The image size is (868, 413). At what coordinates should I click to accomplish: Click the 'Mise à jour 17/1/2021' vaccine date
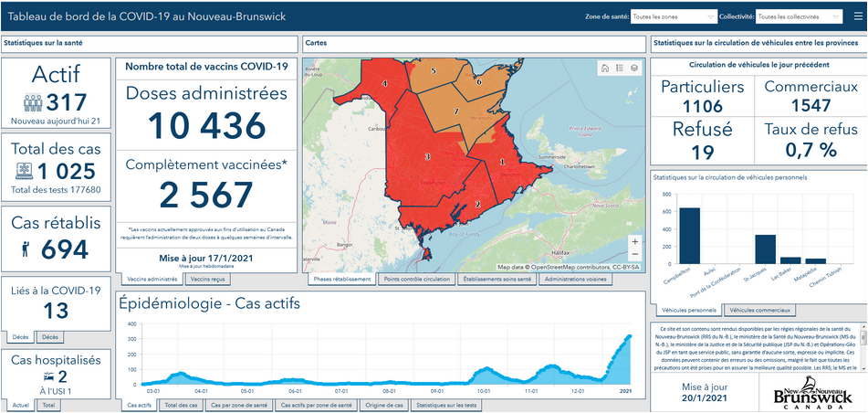coord(206,258)
